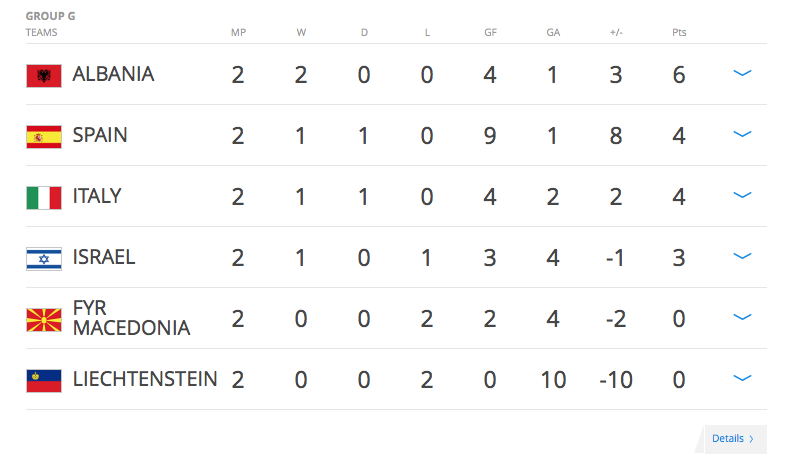Click the GF column header
This screenshot has height=462, width=792.
point(490,33)
